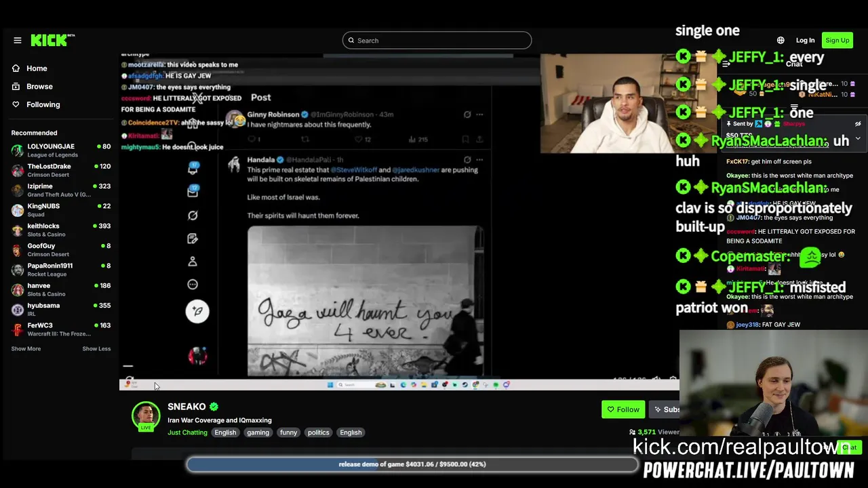Select the politics tag
The width and height of the screenshot is (868, 488).
click(318, 432)
